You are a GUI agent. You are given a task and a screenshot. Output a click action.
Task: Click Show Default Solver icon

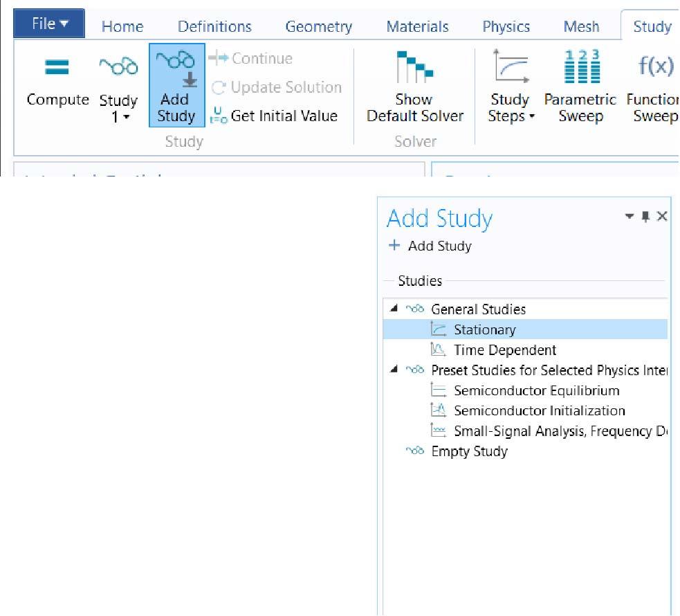(x=414, y=67)
